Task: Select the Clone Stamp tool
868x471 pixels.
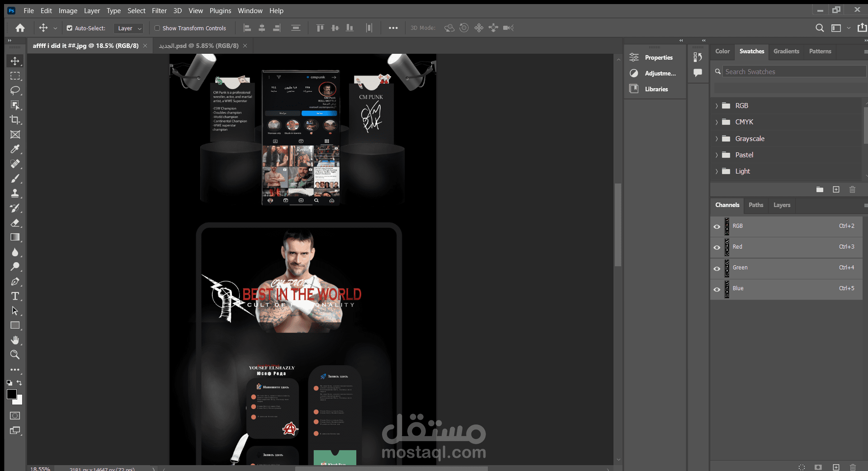Action: tap(15, 193)
